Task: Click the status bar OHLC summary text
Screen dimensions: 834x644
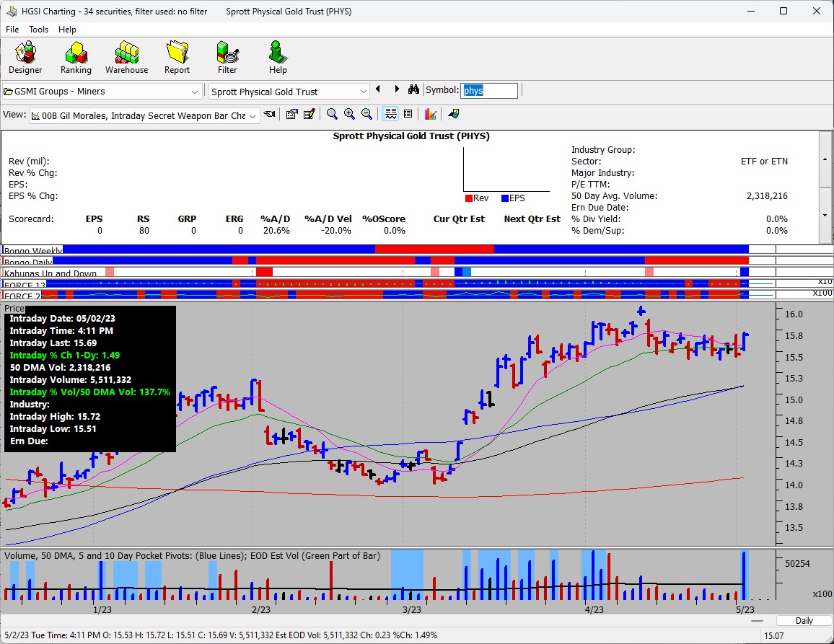Action: tap(221, 635)
